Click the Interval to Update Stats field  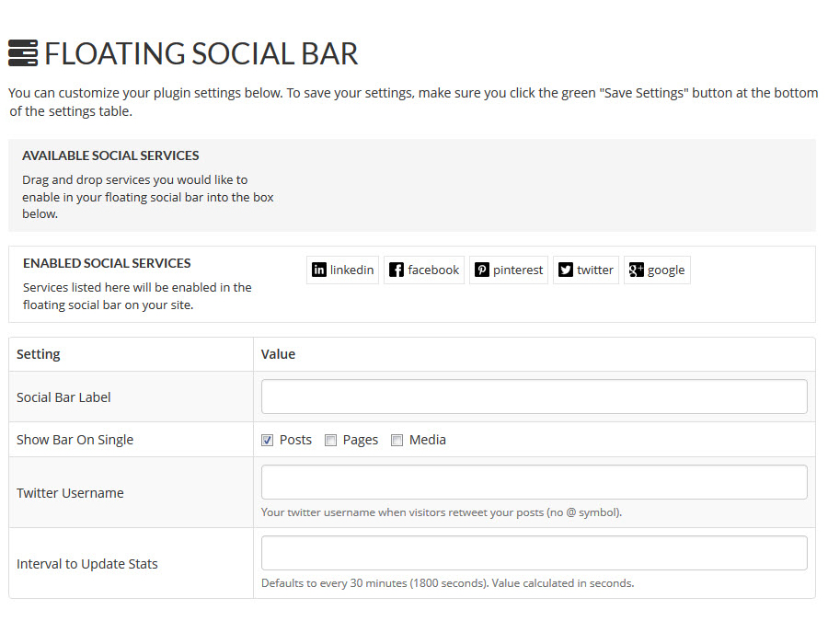tap(535, 553)
